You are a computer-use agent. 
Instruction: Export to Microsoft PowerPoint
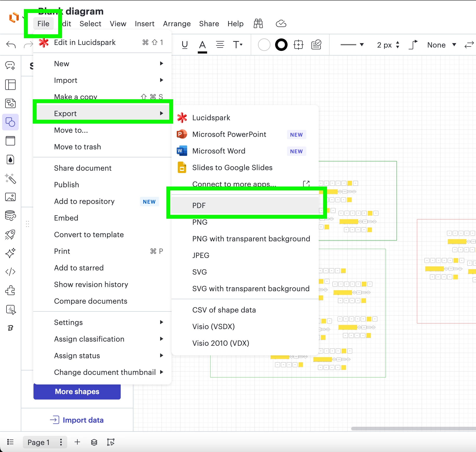[245, 134]
